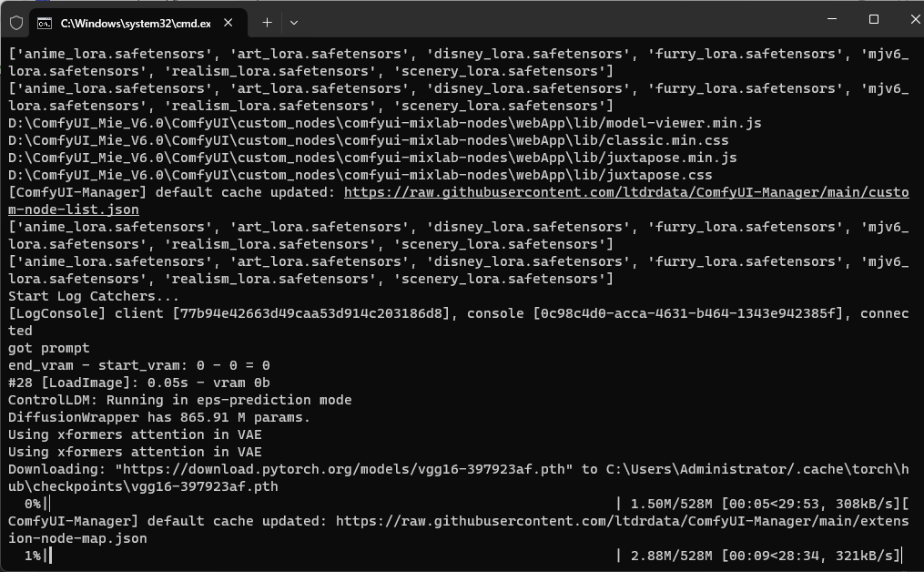Click the DiffusionWrapper params output line
Screen dimensions: 924x572
[x=159, y=417]
